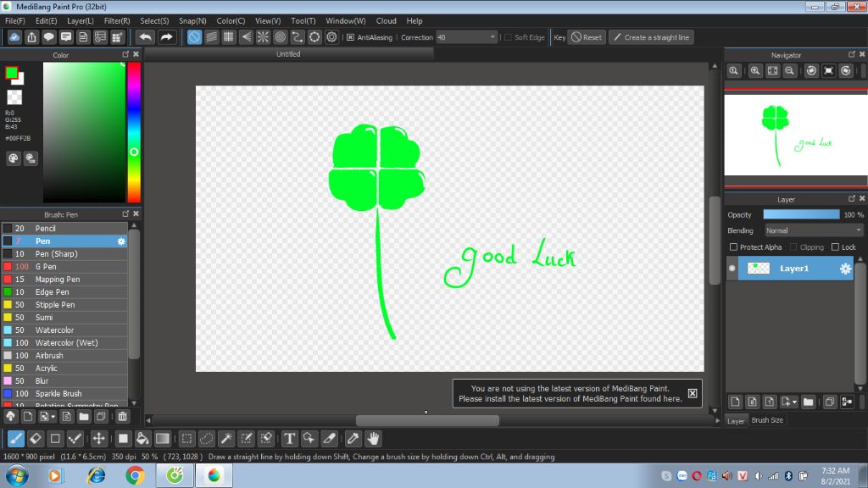
Task: Open Chrome from the taskbar
Action: tap(135, 475)
